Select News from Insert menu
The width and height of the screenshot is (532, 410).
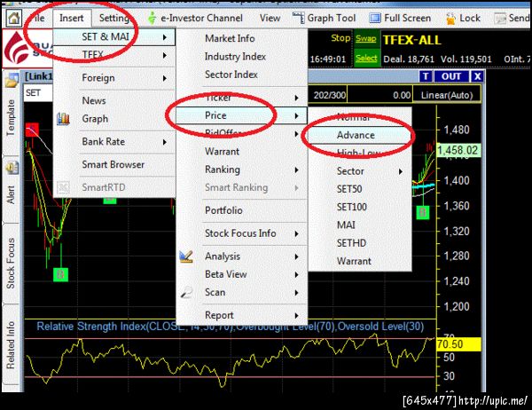click(x=114, y=100)
